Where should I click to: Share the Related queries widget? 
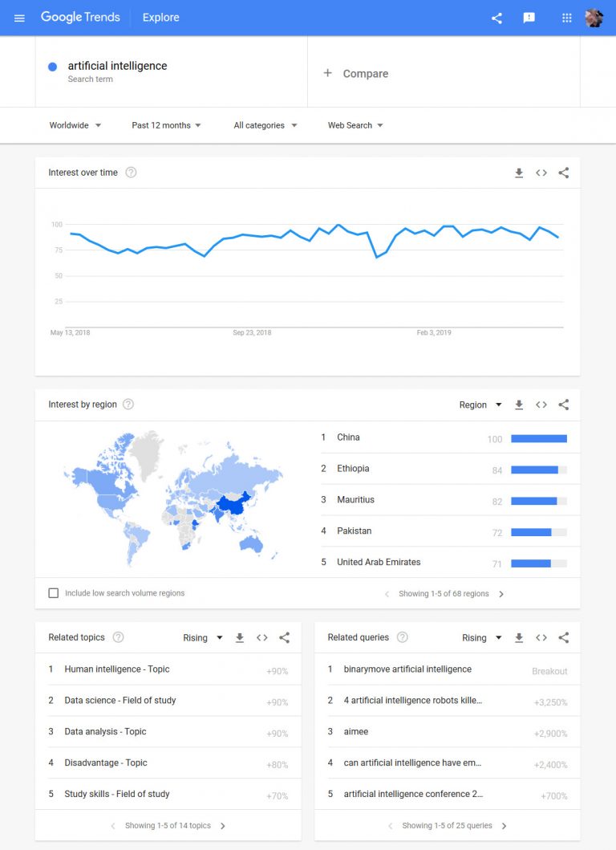(563, 638)
